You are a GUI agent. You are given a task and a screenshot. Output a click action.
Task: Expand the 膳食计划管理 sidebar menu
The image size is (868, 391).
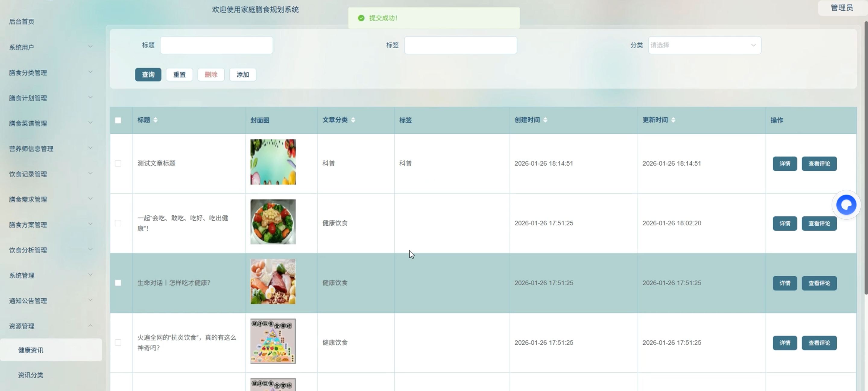51,98
